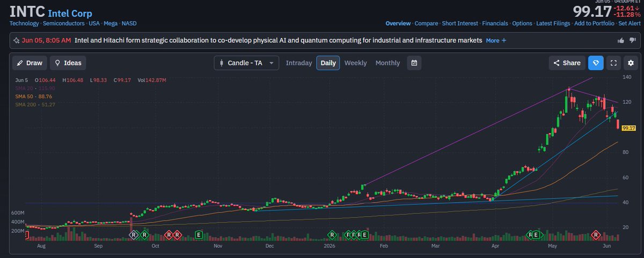Open the date range calendar picker
Screen dimensions: 644x258
tap(414, 63)
